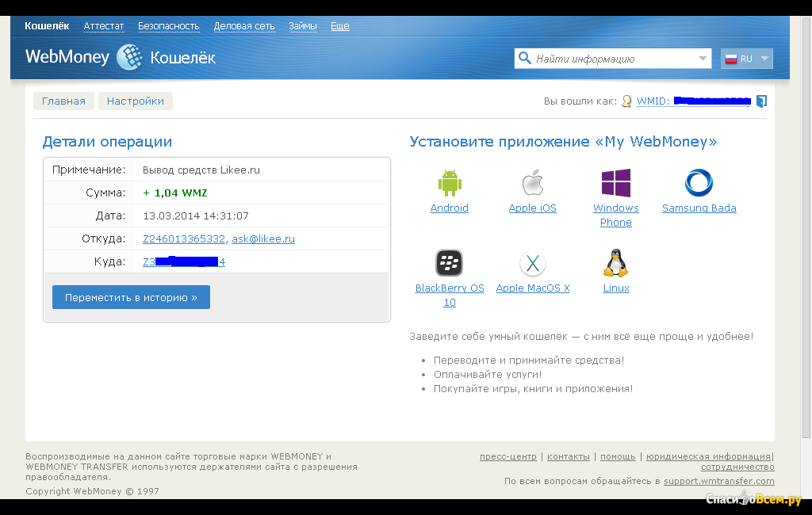Click the search magnifier icon

[x=525, y=58]
